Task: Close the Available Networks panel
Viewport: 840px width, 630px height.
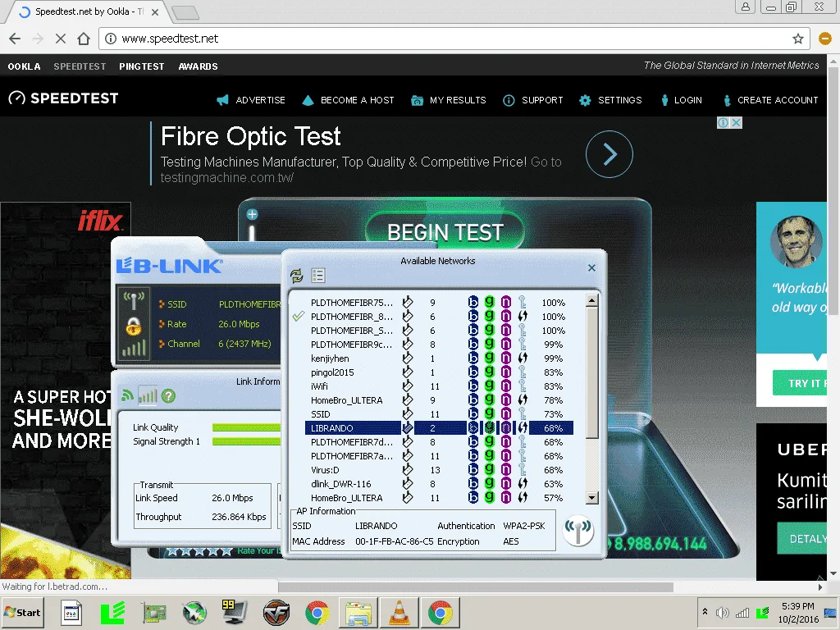Action: coord(591,268)
